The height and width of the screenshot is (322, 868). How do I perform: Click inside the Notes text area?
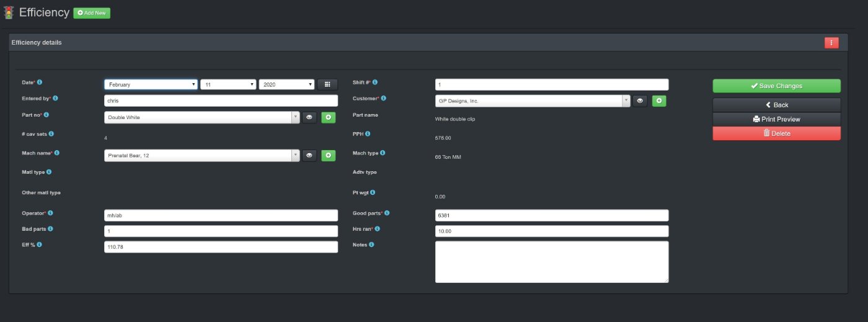pos(552,262)
